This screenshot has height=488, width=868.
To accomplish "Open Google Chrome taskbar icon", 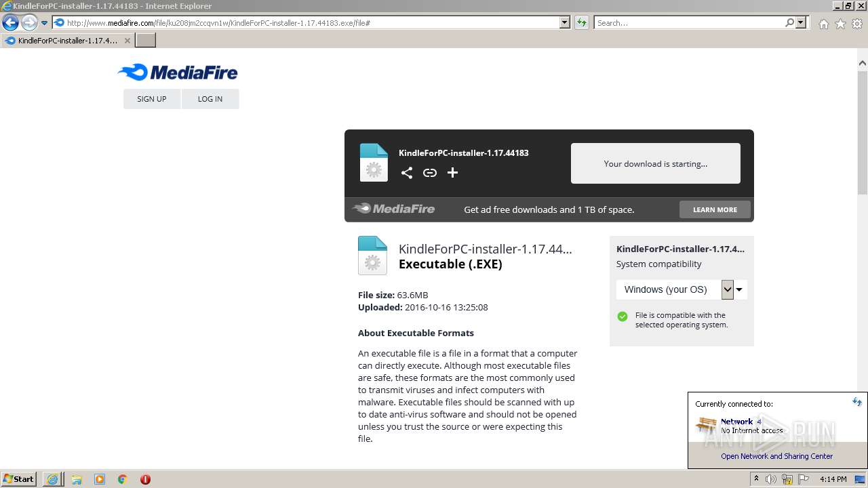I will (x=123, y=479).
